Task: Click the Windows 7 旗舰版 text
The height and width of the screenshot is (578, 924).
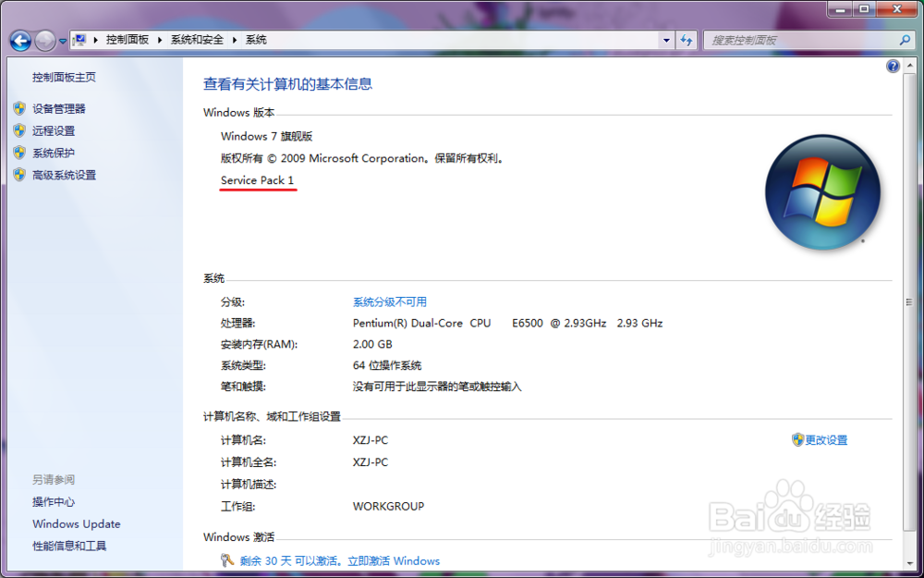Action: 266,136
